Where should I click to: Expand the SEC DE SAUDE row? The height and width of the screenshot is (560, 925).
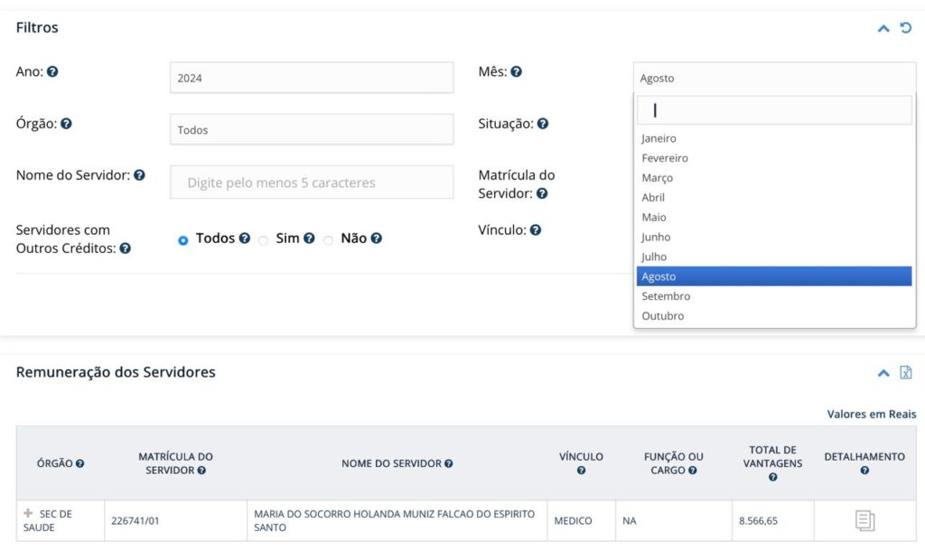(28, 513)
